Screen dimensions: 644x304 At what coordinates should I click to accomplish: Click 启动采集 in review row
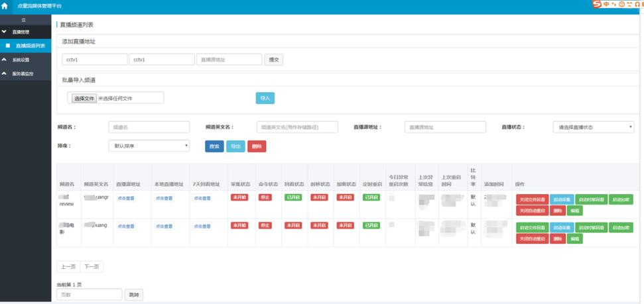562,200
